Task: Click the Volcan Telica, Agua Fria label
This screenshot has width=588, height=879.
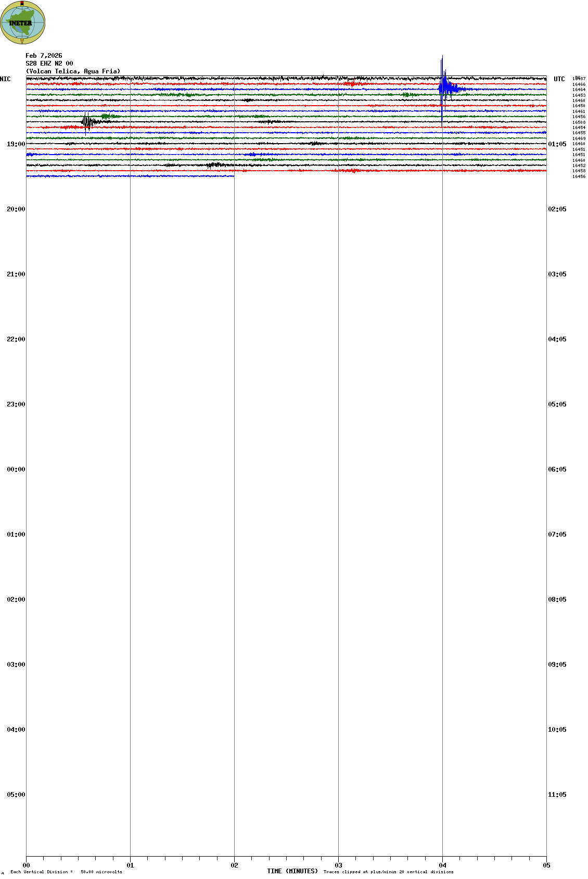Action: pos(73,71)
